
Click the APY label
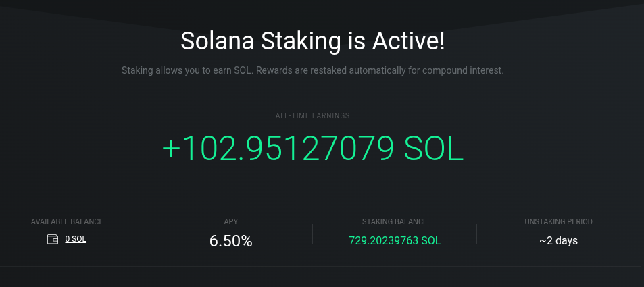click(231, 221)
